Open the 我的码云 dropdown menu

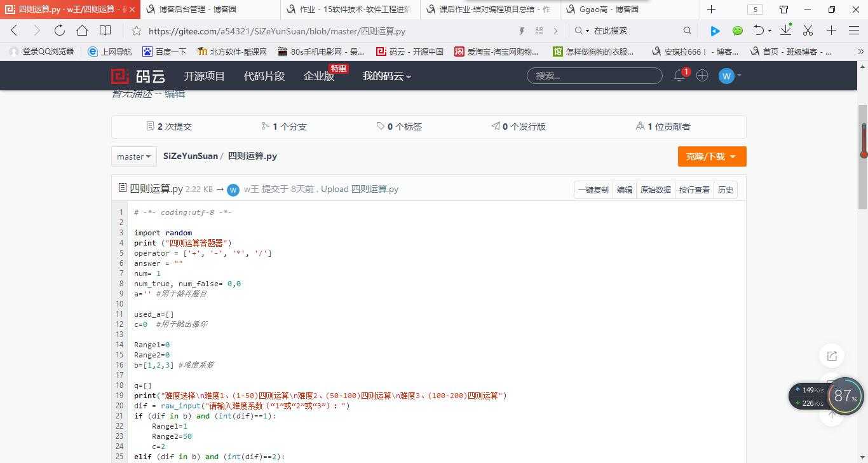[386, 76]
